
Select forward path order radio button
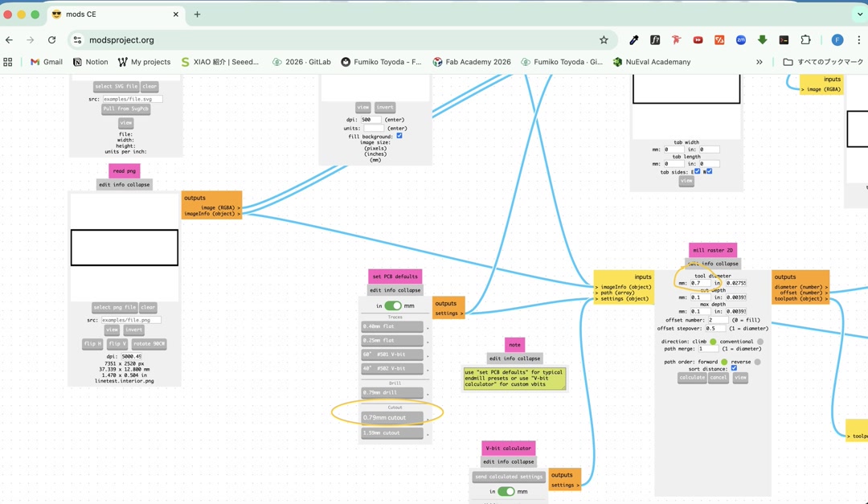[x=723, y=362]
